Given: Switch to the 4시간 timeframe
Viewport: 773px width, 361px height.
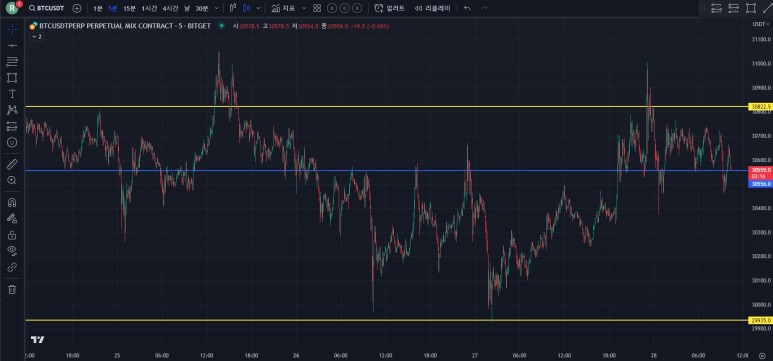Looking at the screenshot, I should (x=171, y=8).
